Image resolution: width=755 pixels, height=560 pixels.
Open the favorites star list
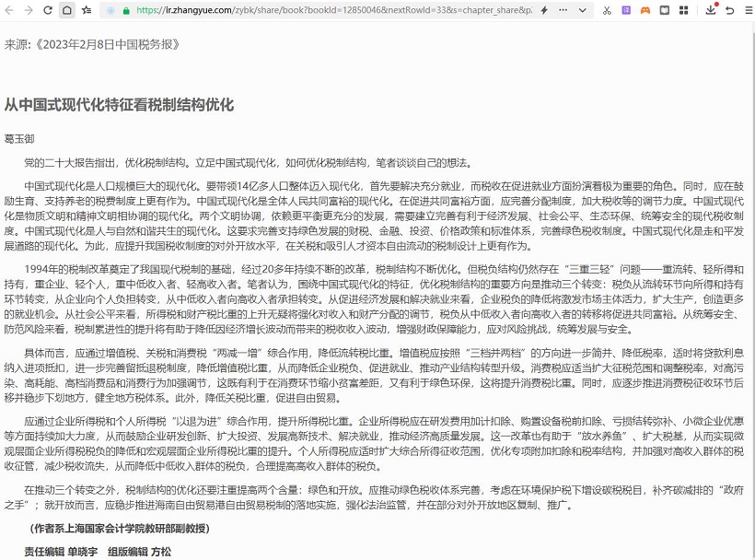(x=87, y=10)
